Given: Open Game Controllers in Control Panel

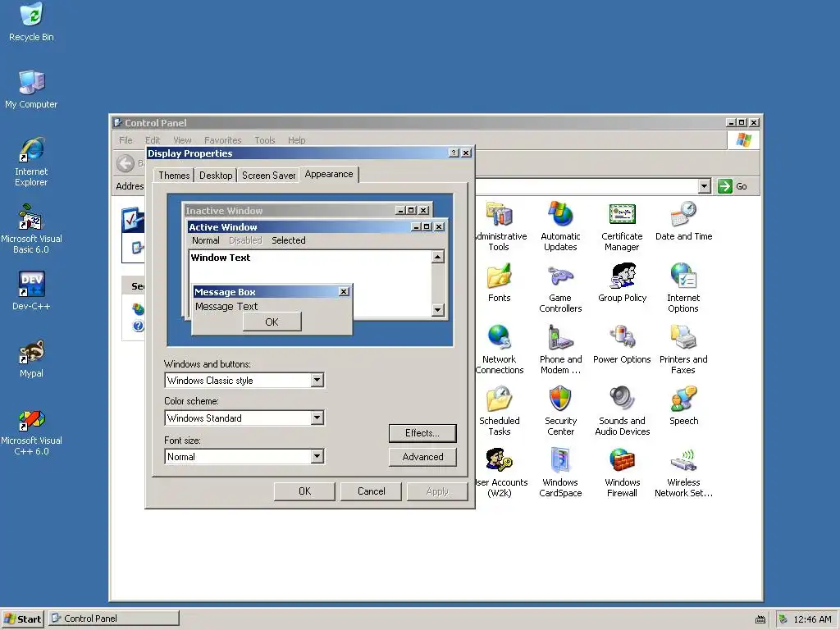Looking at the screenshot, I should (560, 276).
